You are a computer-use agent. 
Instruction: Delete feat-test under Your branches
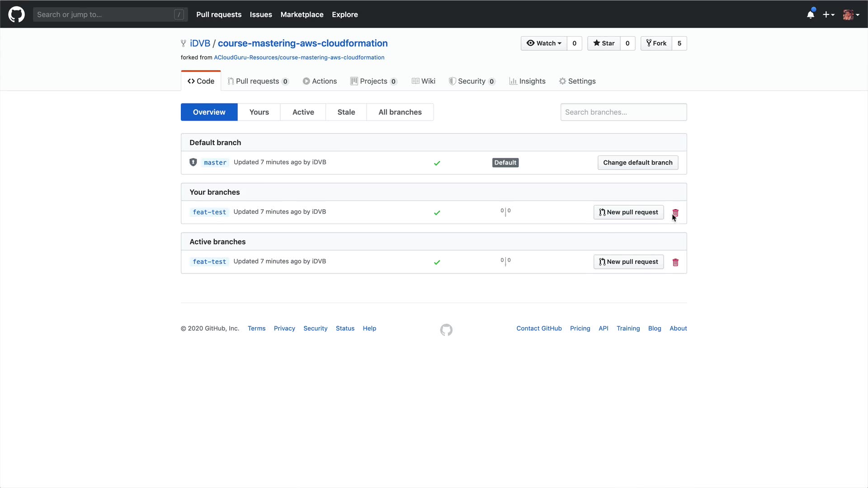pyautogui.click(x=675, y=213)
